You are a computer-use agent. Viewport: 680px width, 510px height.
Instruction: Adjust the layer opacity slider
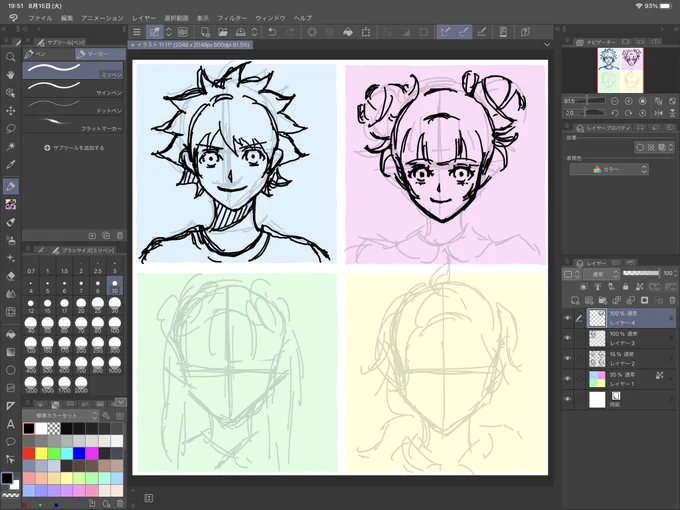641,273
